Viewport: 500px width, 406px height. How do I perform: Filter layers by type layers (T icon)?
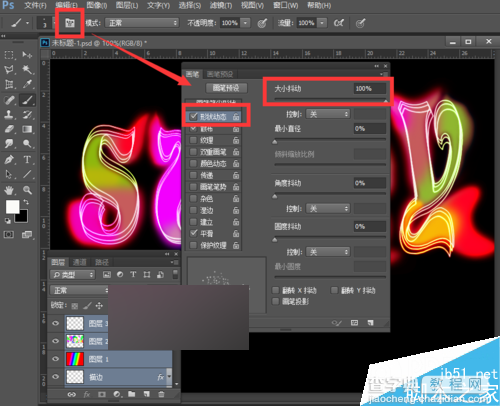[x=133, y=274]
